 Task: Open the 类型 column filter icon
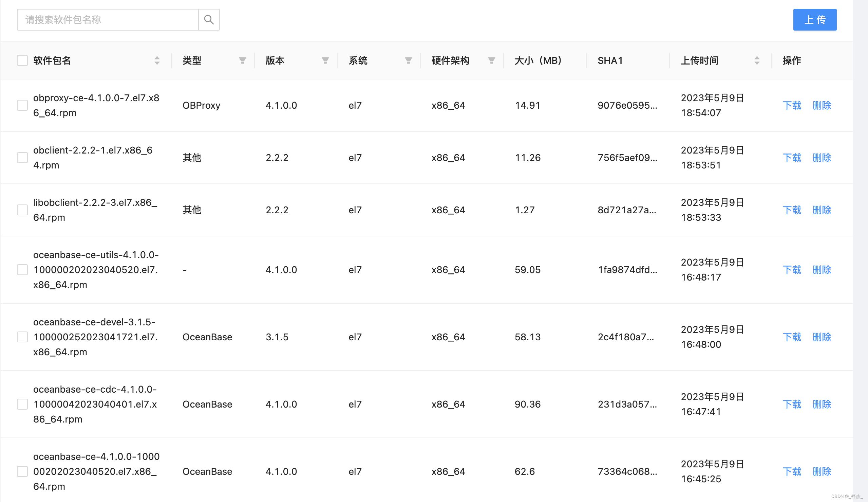(x=243, y=61)
